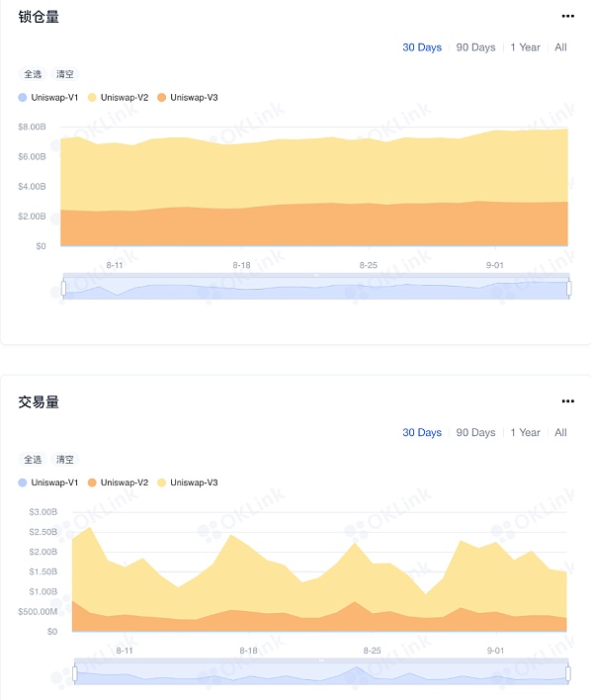The height and width of the screenshot is (700, 593).
Task: Toggle Uniswap-V2 series in 交易量 legend
Action: pyautogui.click(x=119, y=482)
